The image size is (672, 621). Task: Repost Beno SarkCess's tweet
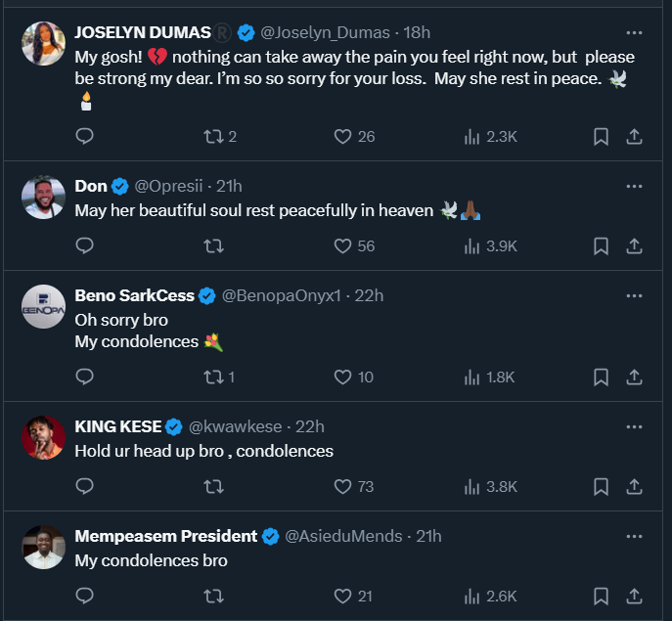213,377
